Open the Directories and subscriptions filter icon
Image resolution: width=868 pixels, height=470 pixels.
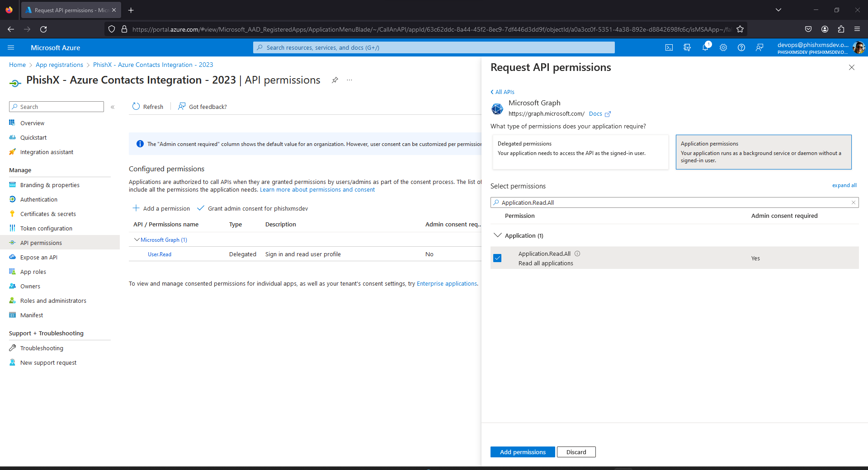tap(687, 47)
